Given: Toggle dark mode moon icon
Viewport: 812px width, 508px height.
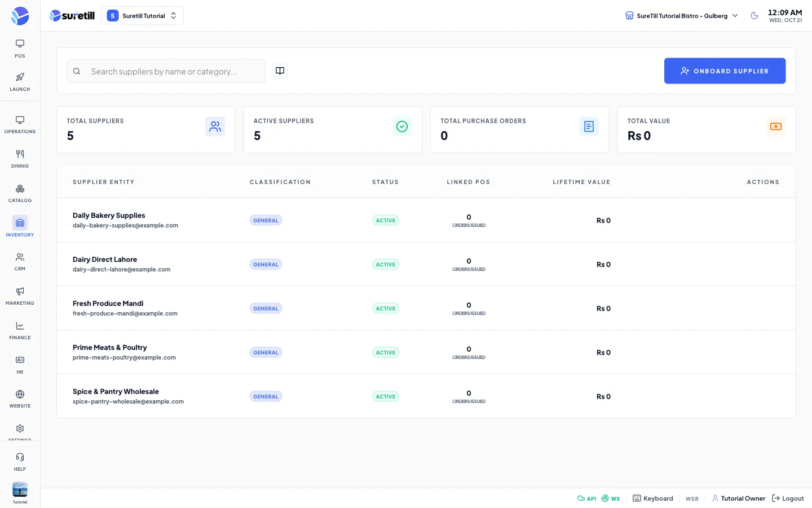Looking at the screenshot, I should (x=754, y=16).
